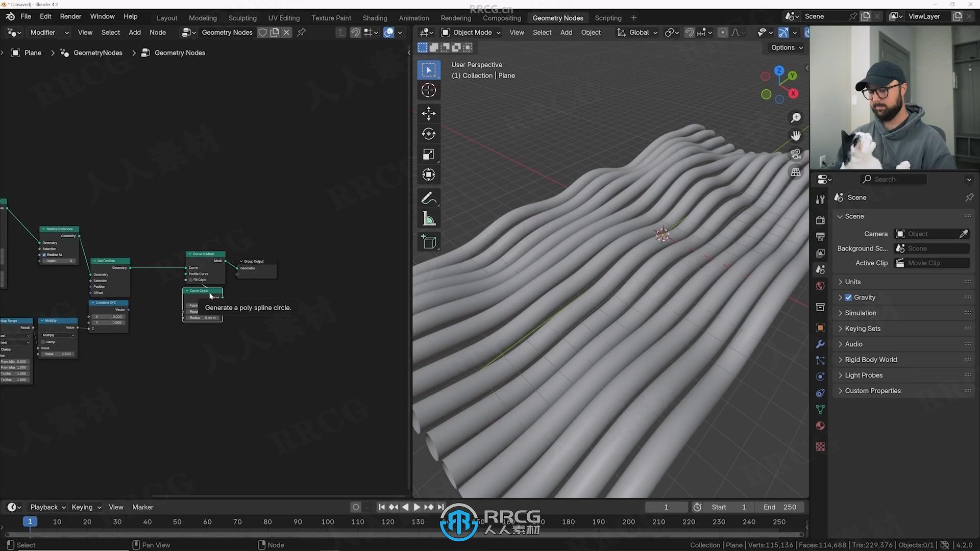
Task: Select the Add Cube tool
Action: (x=429, y=242)
